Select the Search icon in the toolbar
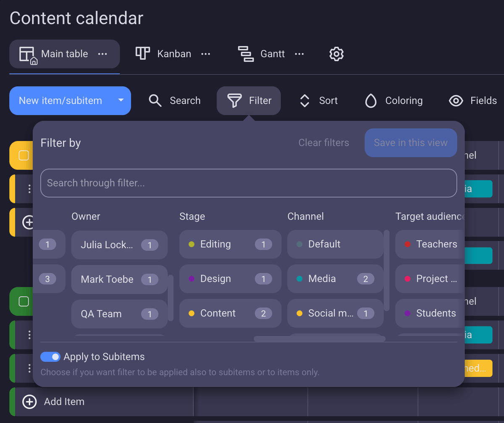This screenshot has height=423, width=504. coord(155,101)
